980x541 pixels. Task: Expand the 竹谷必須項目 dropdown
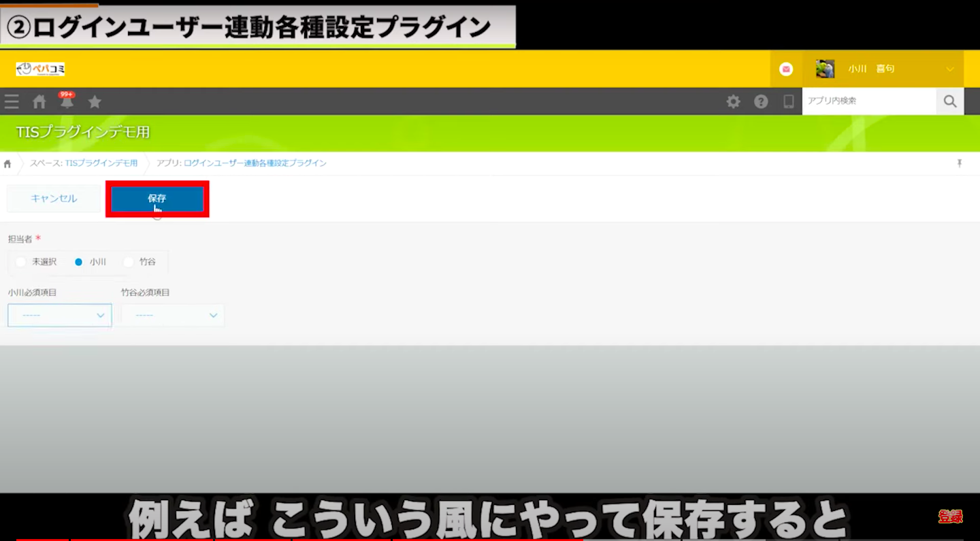[173, 315]
